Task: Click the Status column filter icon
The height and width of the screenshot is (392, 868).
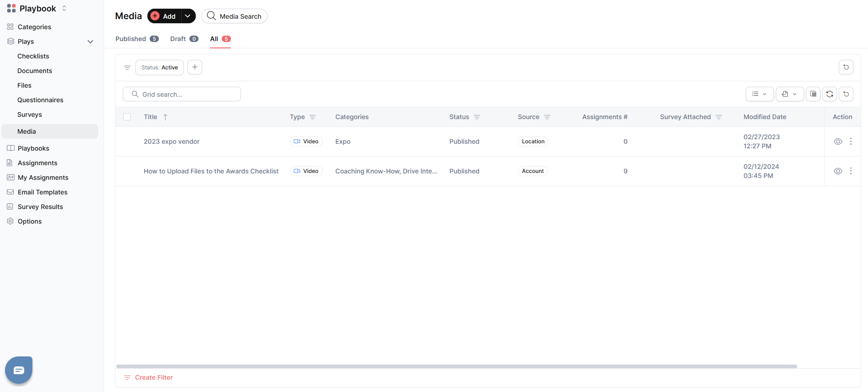Action: [477, 117]
